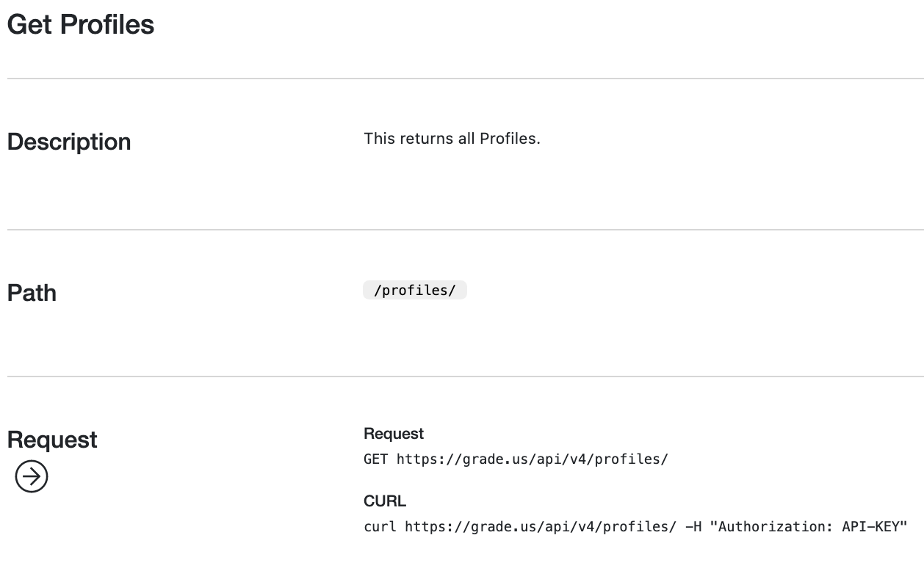This screenshot has height=571, width=924.
Task: Expand the Request section via its heading
Action: click(x=51, y=439)
